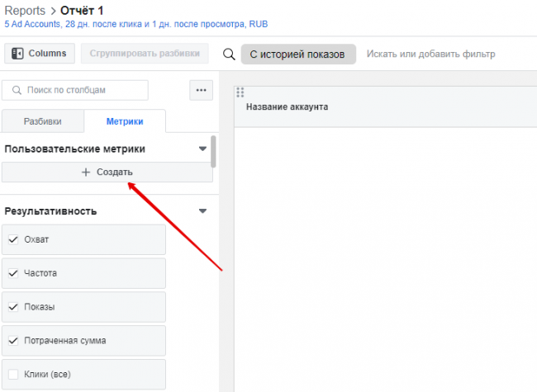Collapse the Пользовательские метрики section
The width and height of the screenshot is (537, 392).
click(x=202, y=149)
